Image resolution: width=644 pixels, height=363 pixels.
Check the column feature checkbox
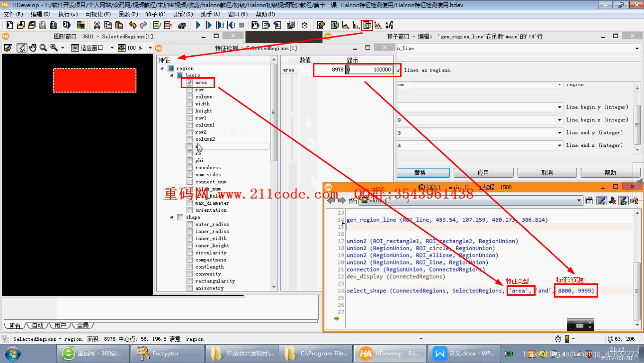[189, 97]
